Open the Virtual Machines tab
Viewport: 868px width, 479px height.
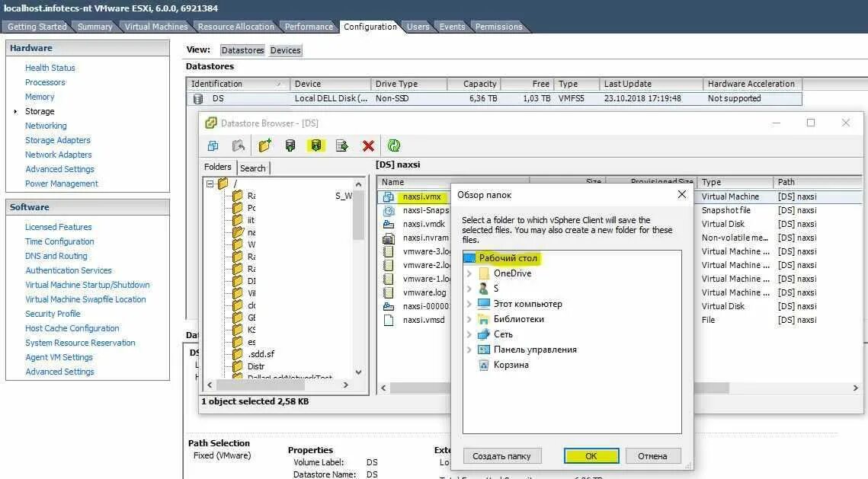155,25
